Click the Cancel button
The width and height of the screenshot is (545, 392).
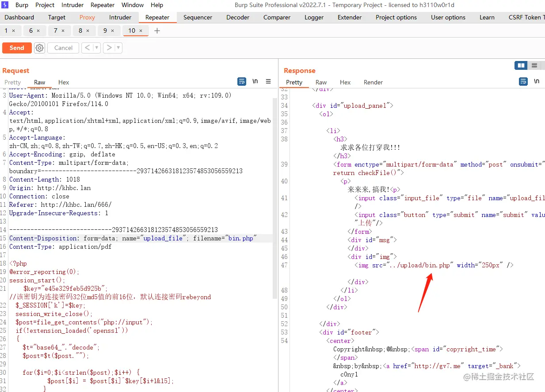click(63, 48)
